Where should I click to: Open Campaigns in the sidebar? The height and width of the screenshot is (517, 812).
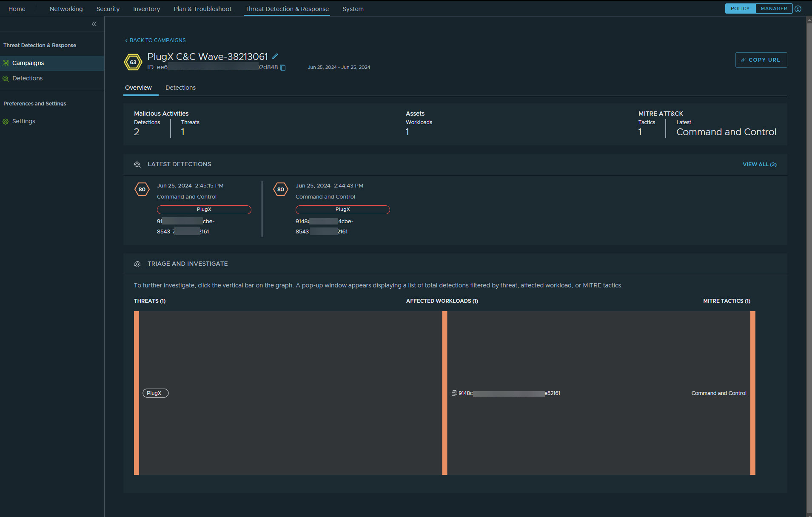[52, 63]
